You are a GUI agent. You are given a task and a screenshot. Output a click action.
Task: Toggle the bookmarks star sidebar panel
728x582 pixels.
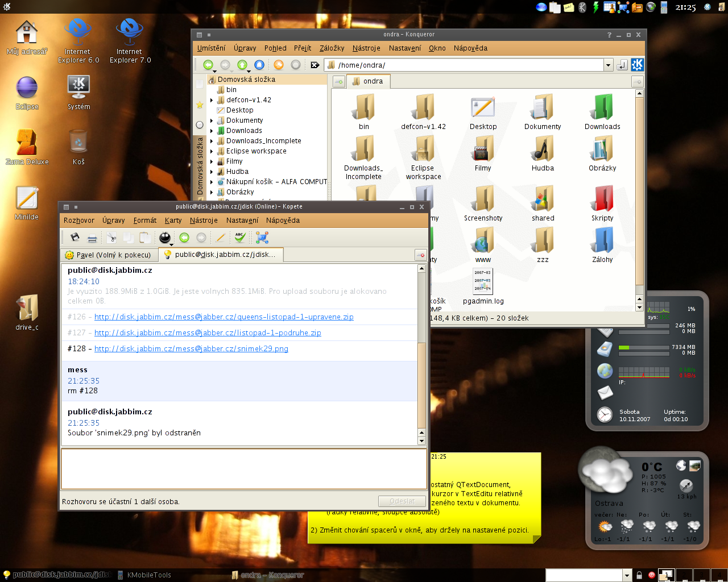pos(200,105)
